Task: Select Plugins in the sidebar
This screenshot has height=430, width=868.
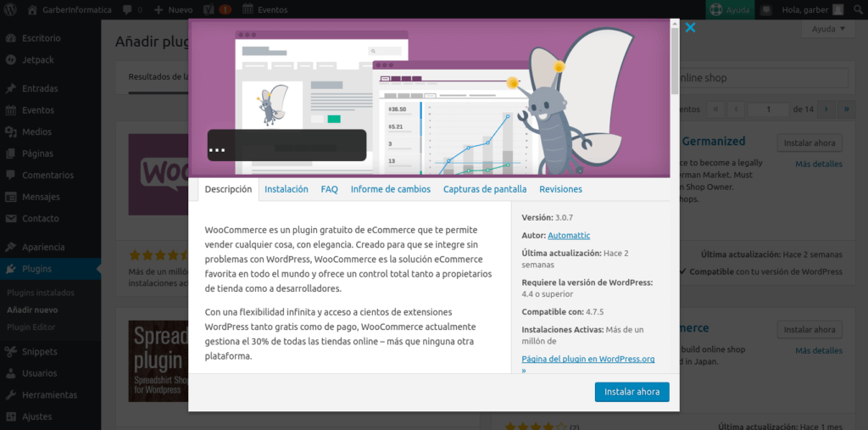Action: click(50, 270)
